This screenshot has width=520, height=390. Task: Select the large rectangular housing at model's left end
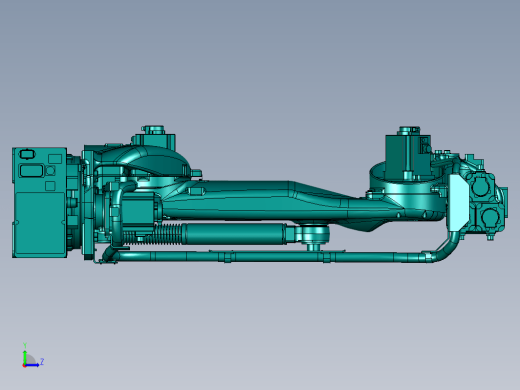(x=39, y=202)
